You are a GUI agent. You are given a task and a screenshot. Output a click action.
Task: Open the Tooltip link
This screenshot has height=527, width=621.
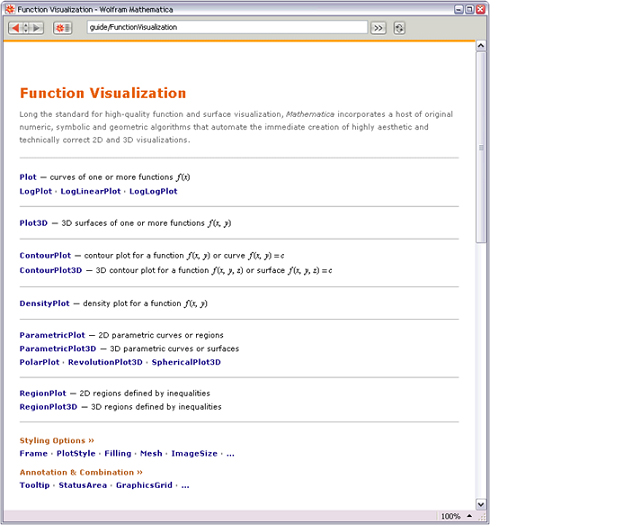34,485
